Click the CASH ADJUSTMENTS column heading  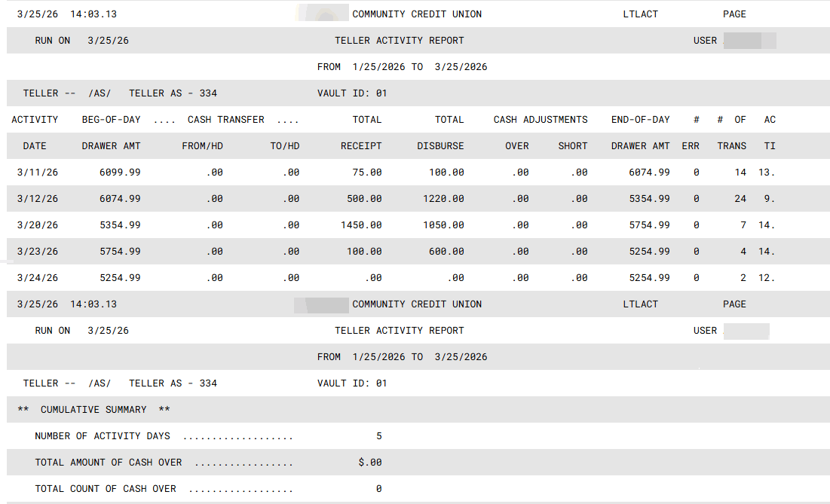pyautogui.click(x=541, y=120)
